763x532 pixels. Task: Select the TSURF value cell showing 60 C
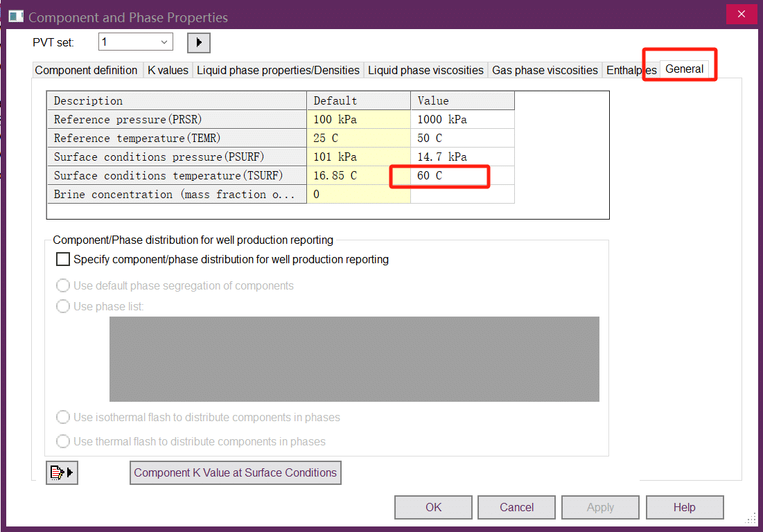(x=462, y=176)
